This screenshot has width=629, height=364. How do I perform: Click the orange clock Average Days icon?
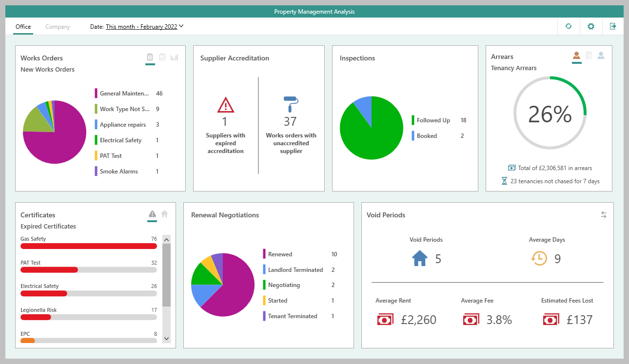(539, 258)
